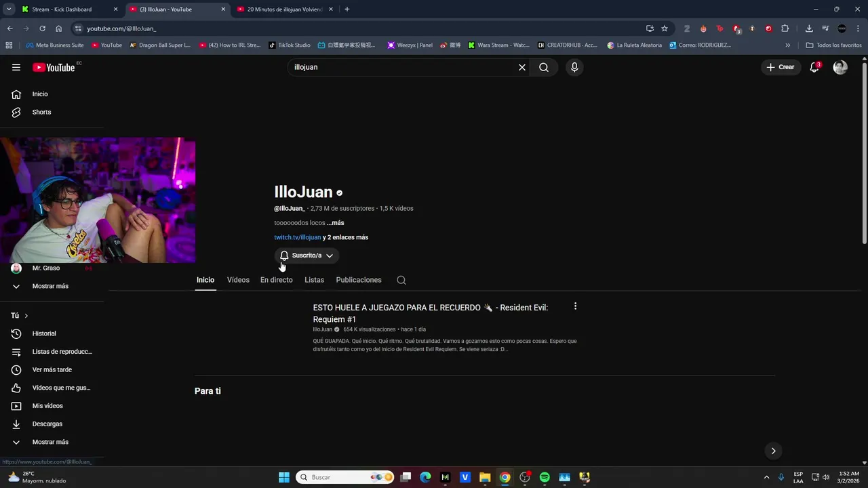Start voice search with the microphone

574,67
